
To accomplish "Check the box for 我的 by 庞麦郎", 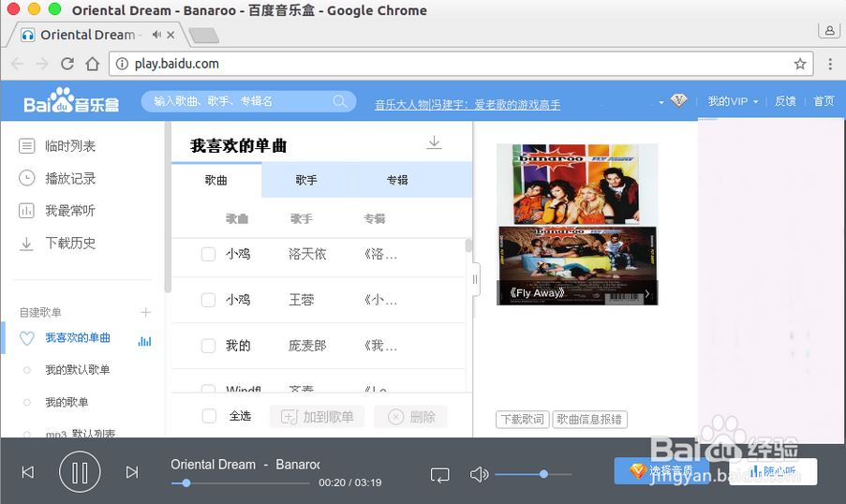I will click(208, 346).
